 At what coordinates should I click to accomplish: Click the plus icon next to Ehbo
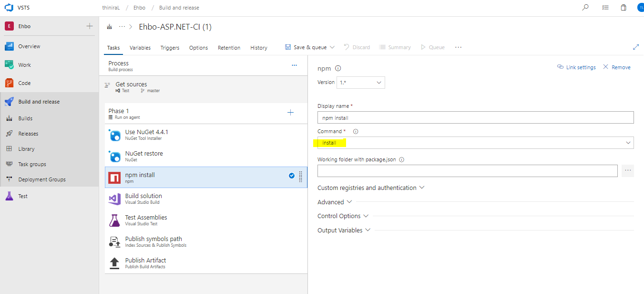90,26
